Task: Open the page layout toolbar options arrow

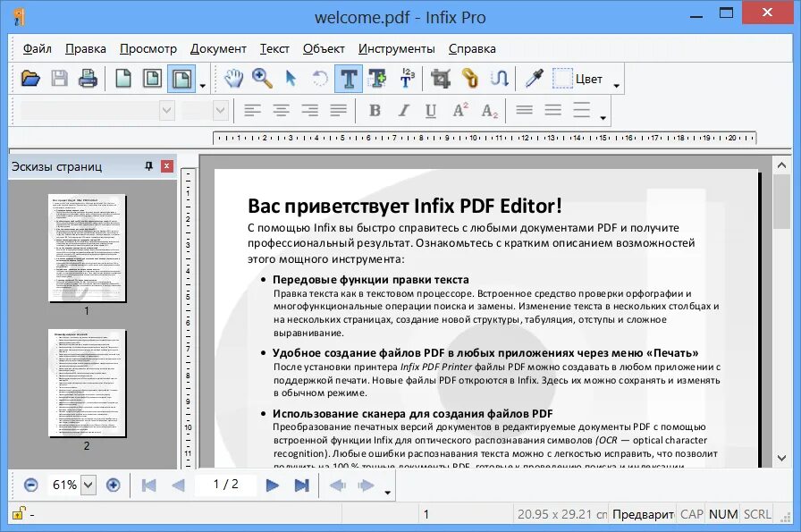Action: (203, 85)
